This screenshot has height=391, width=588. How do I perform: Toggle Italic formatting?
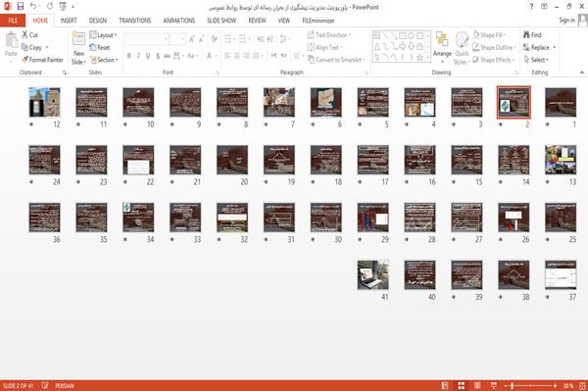[138, 56]
